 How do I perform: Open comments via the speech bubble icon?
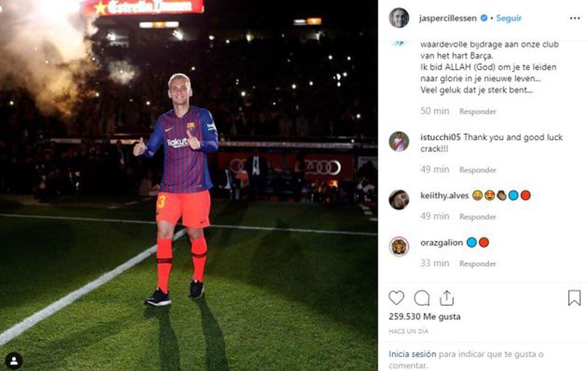(x=421, y=298)
